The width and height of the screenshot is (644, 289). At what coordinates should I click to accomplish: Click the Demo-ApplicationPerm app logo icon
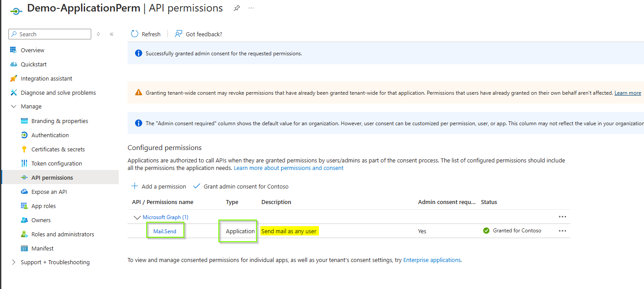click(x=16, y=11)
